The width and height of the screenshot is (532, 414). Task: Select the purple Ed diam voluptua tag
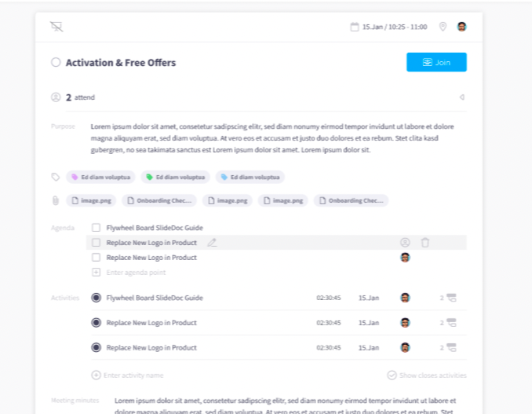click(x=101, y=177)
